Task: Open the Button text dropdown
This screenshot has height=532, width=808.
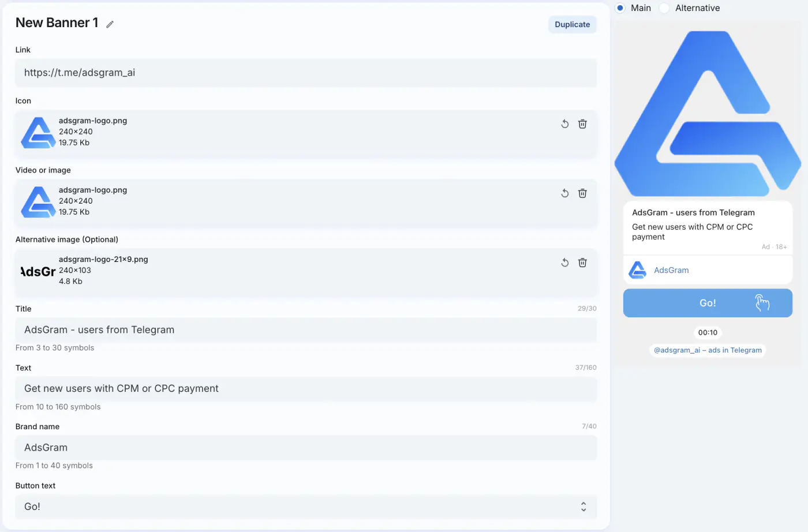Action: (x=306, y=507)
